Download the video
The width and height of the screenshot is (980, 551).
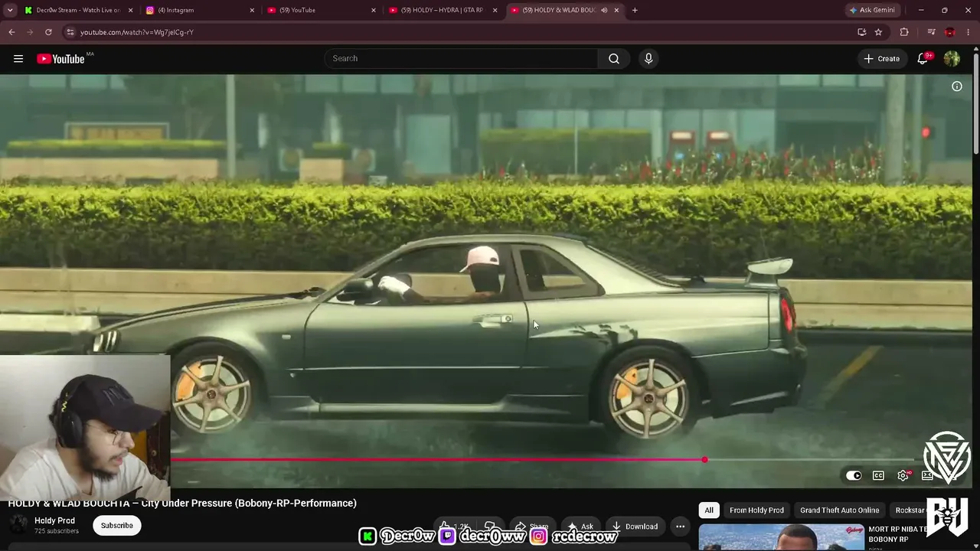pyautogui.click(x=634, y=527)
